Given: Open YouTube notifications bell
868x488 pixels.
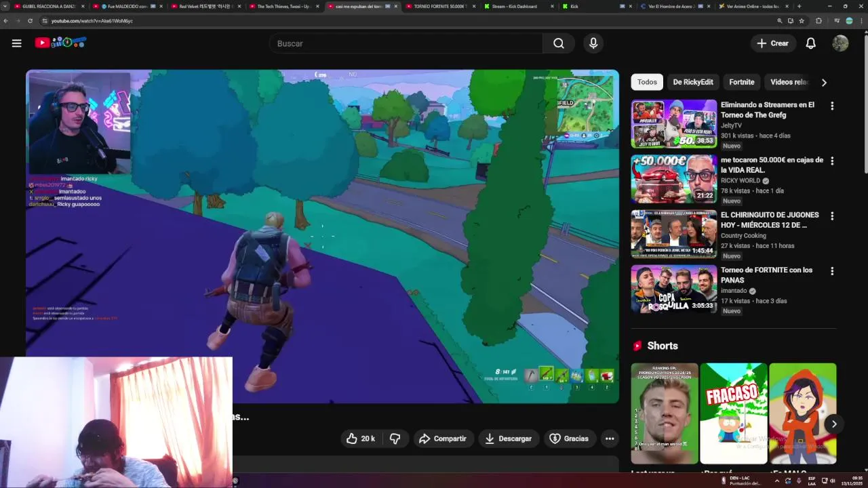Looking at the screenshot, I should (x=810, y=43).
